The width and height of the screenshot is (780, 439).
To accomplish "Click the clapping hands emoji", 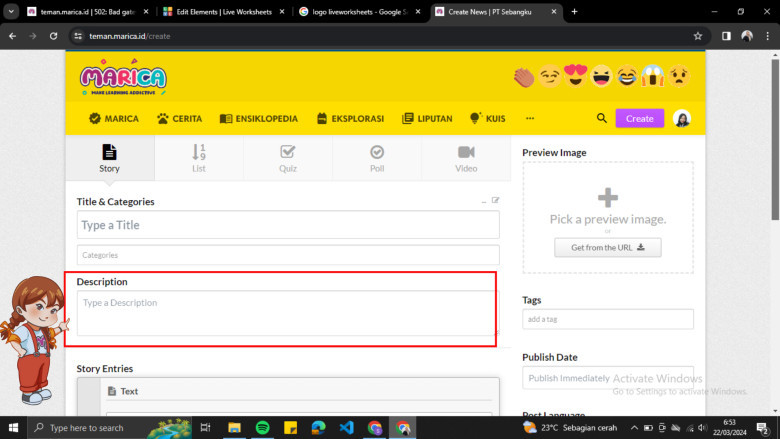I will click(524, 76).
